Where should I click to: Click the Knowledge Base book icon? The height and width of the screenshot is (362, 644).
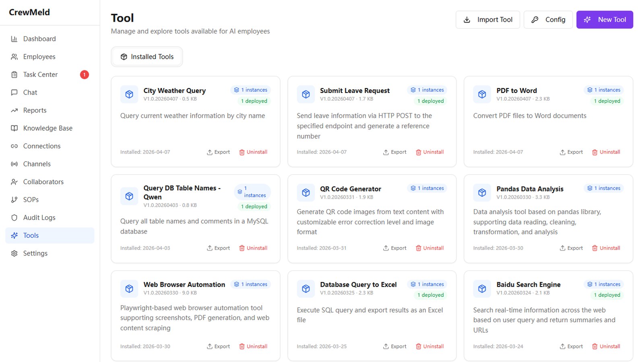pyautogui.click(x=14, y=128)
